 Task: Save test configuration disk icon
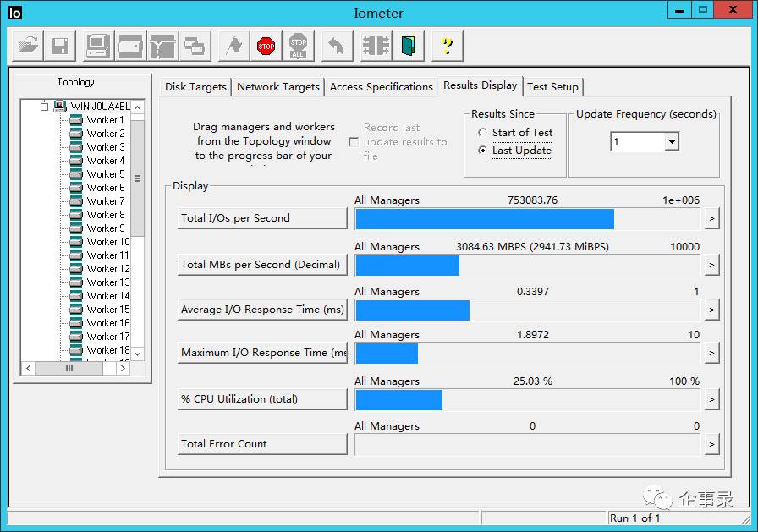click(x=59, y=47)
